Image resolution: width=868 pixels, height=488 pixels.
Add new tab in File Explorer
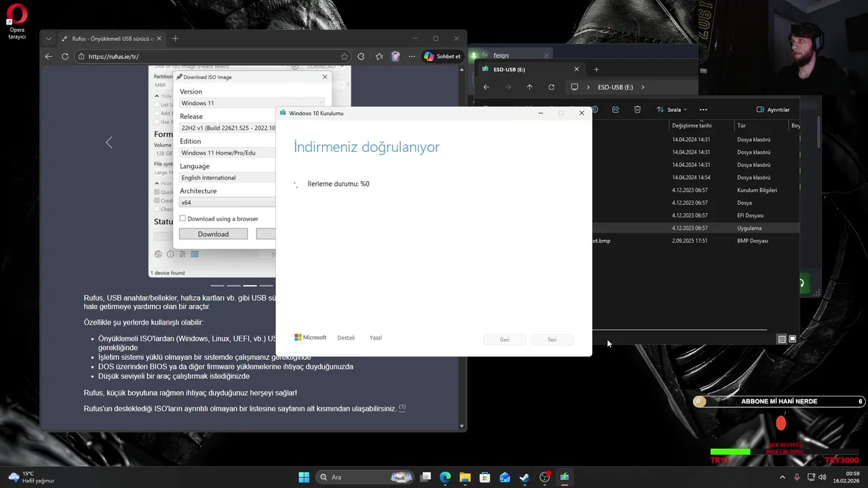(x=597, y=69)
